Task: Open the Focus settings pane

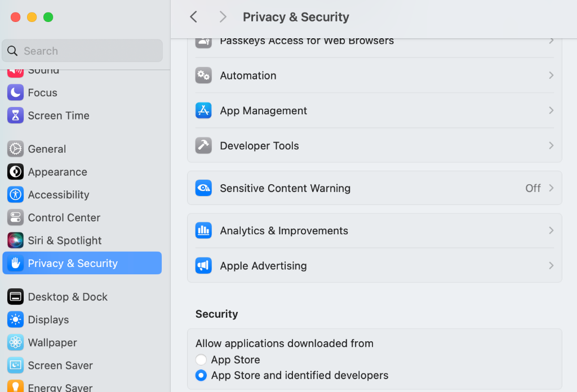Action: 82,93
